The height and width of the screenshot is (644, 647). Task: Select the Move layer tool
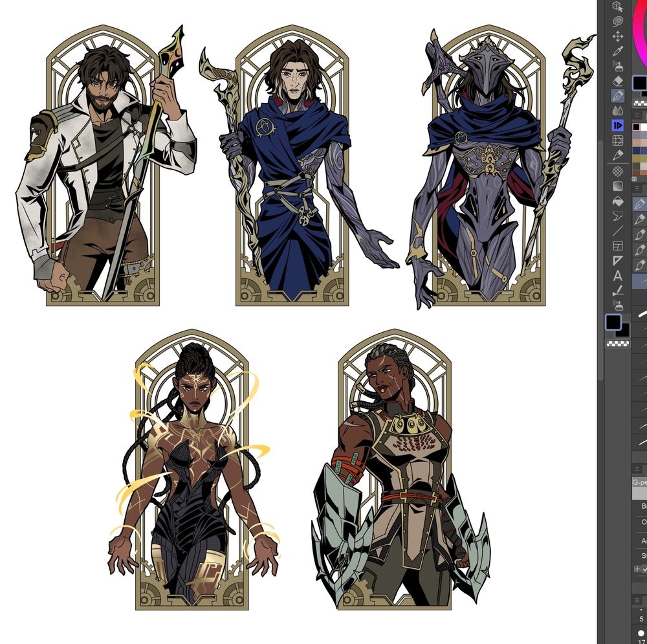point(617,36)
